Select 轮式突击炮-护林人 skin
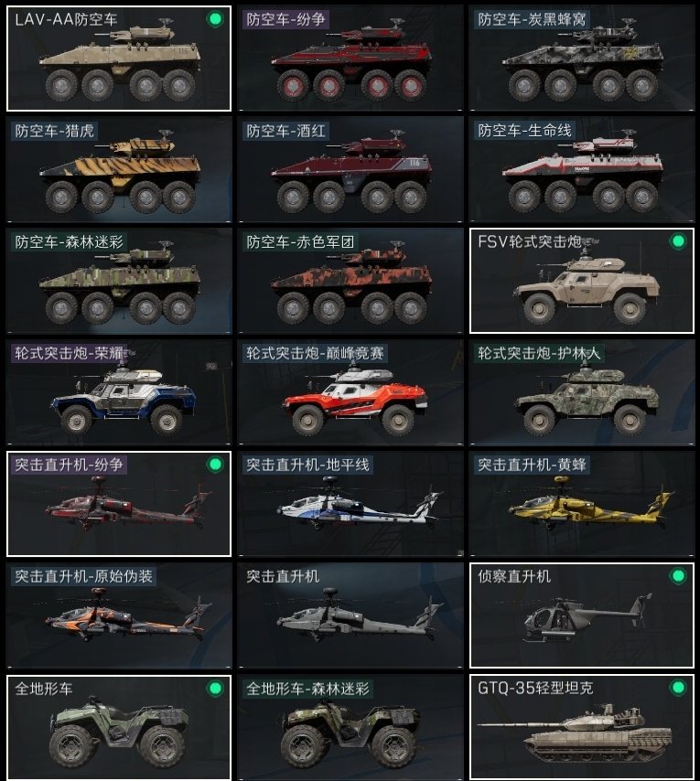This screenshot has height=781, width=700. (x=581, y=392)
